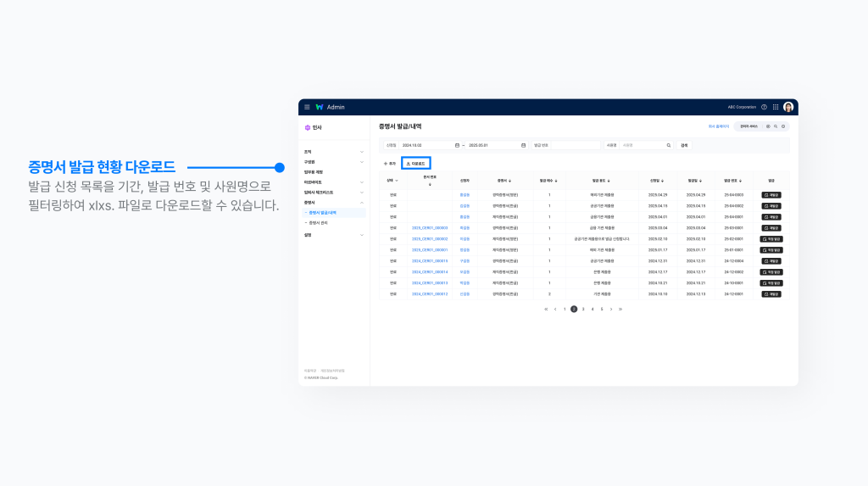868x486 pixels.
Task: Select page 4 in pagination
Action: point(593,310)
